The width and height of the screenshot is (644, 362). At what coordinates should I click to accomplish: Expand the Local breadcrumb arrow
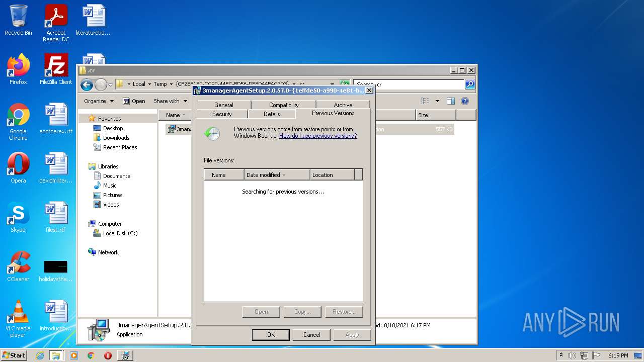tap(149, 84)
